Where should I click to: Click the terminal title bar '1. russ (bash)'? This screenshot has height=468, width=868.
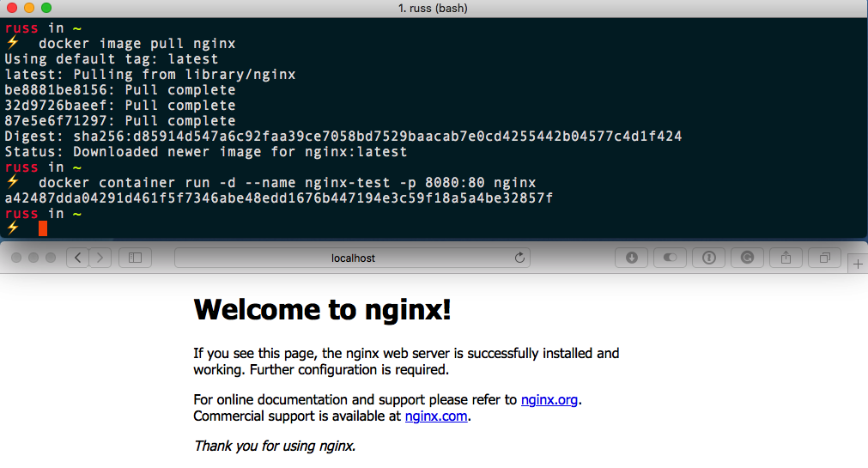pyautogui.click(x=434, y=8)
